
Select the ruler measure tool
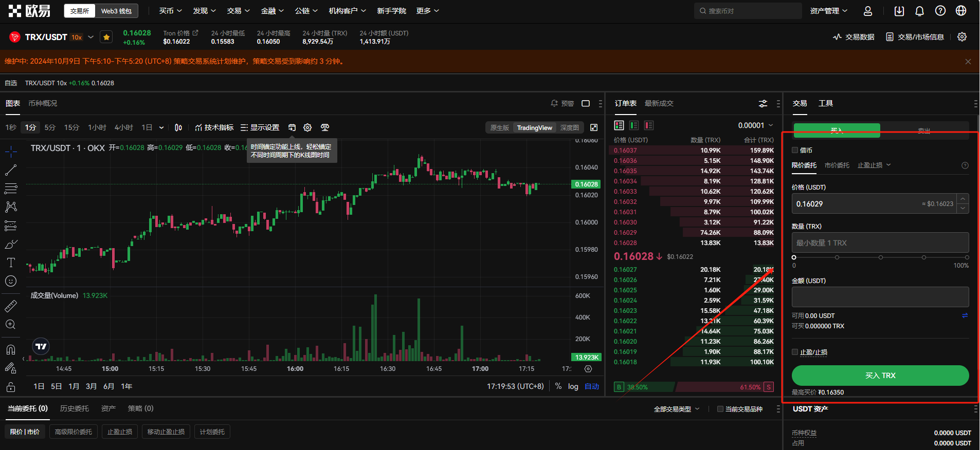[11, 306]
